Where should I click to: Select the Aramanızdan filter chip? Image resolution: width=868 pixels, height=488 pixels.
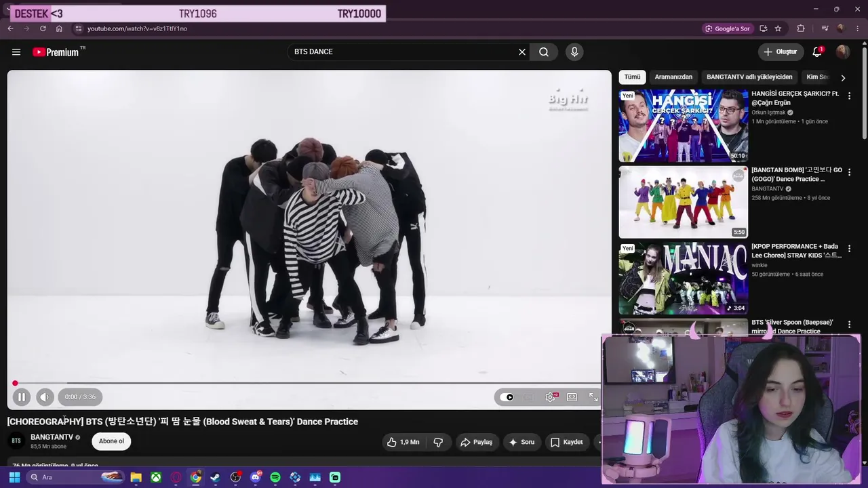pyautogui.click(x=673, y=77)
